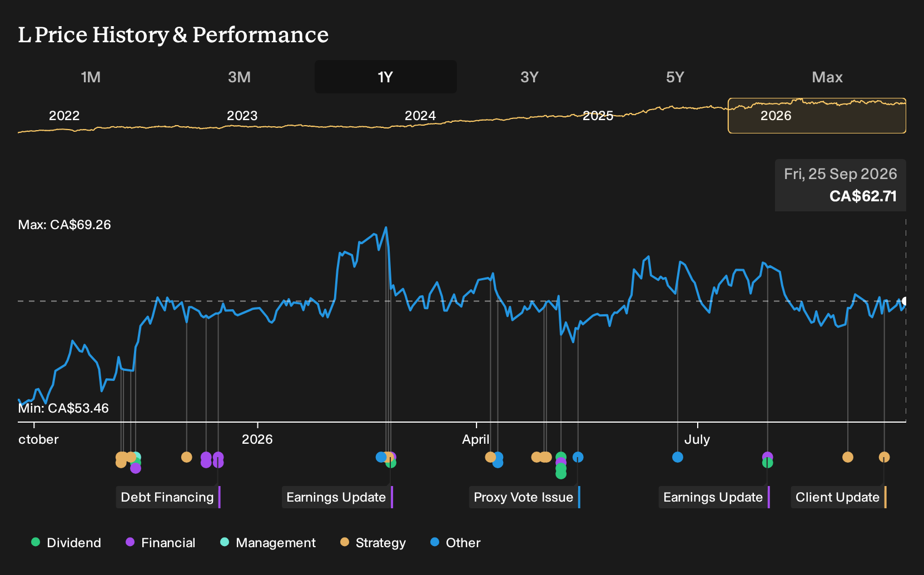
Task: Open the Debt Financing event label
Action: coord(168,497)
